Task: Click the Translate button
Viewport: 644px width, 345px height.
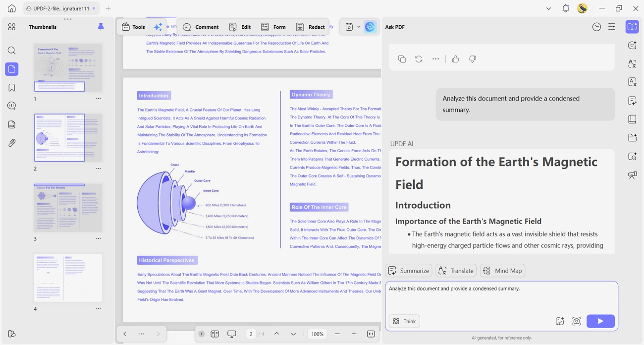Action: (456, 271)
